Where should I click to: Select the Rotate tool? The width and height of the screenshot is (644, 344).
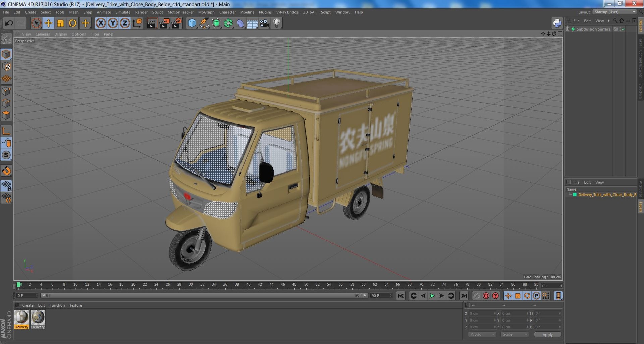[x=72, y=23]
